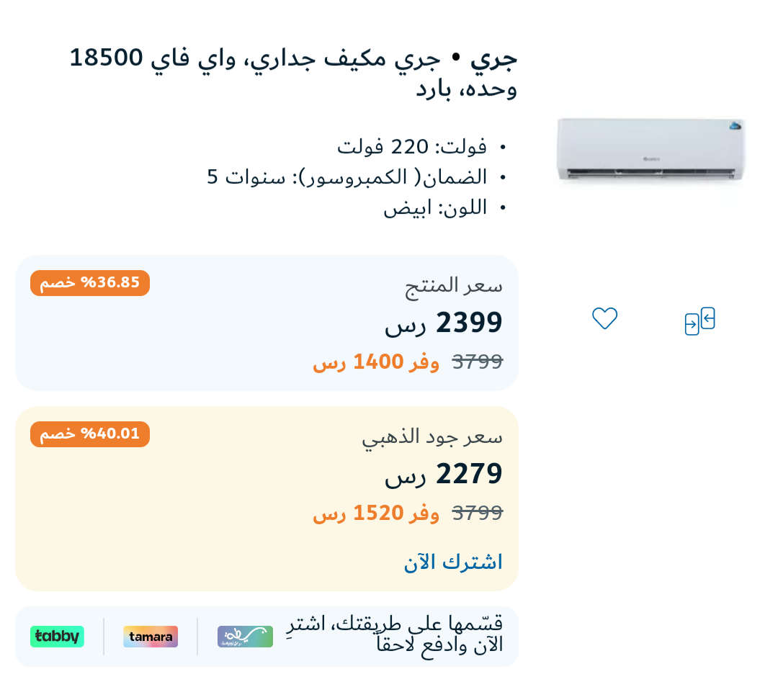Click the اشترك الآن subscribe link
Screen dimensions: 778x700
coord(453,562)
